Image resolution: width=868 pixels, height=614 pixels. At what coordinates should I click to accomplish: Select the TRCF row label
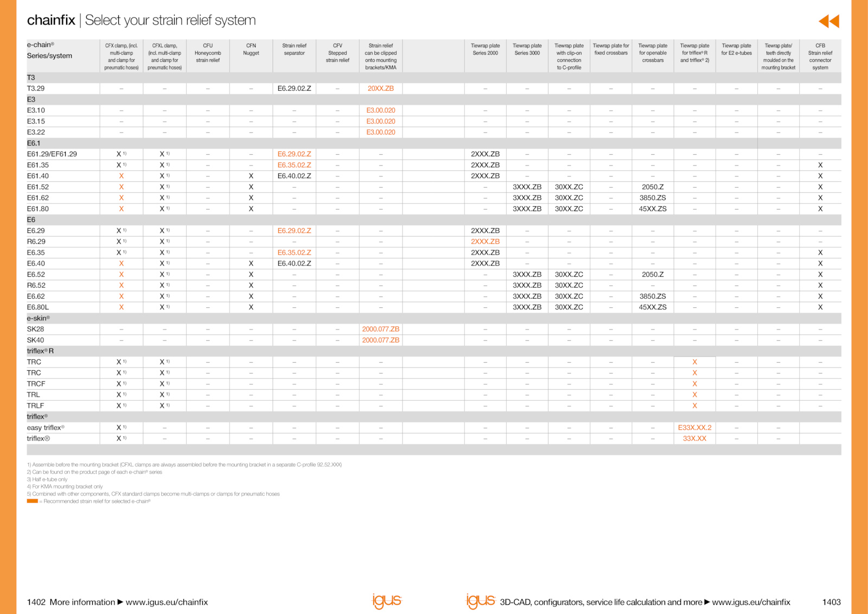pyautogui.click(x=36, y=384)
